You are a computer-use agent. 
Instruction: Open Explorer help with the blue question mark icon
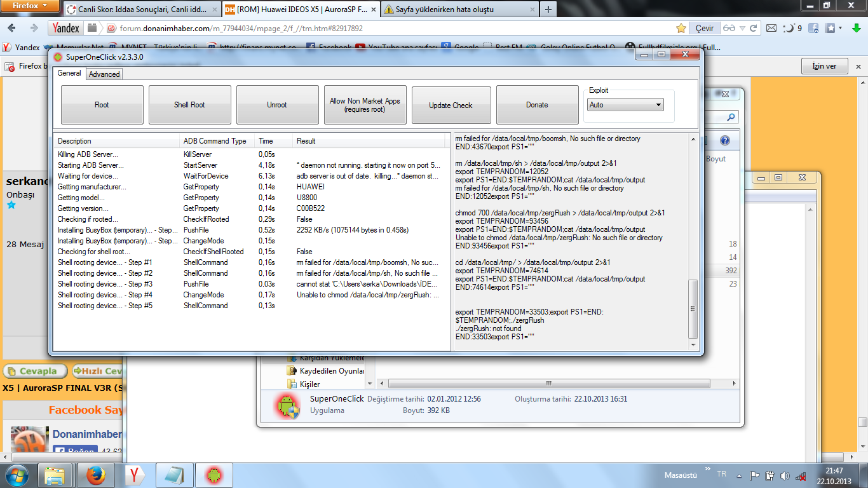725,140
